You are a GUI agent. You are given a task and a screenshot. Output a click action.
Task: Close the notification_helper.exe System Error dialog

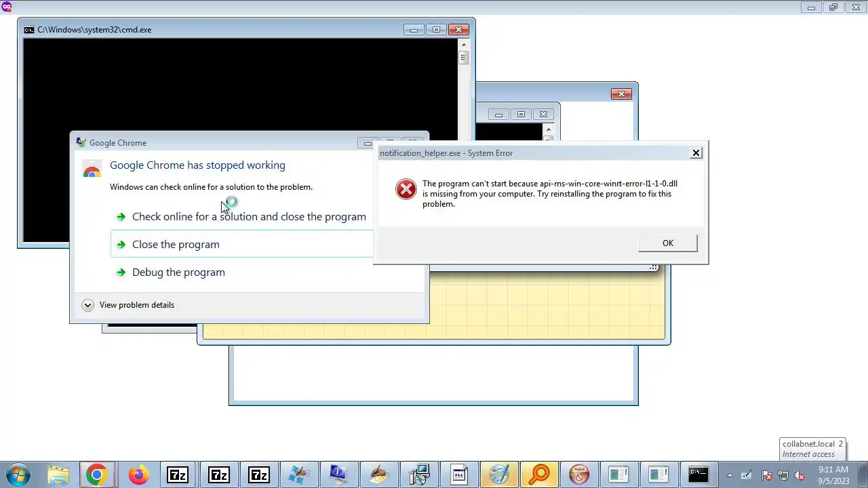[696, 153]
